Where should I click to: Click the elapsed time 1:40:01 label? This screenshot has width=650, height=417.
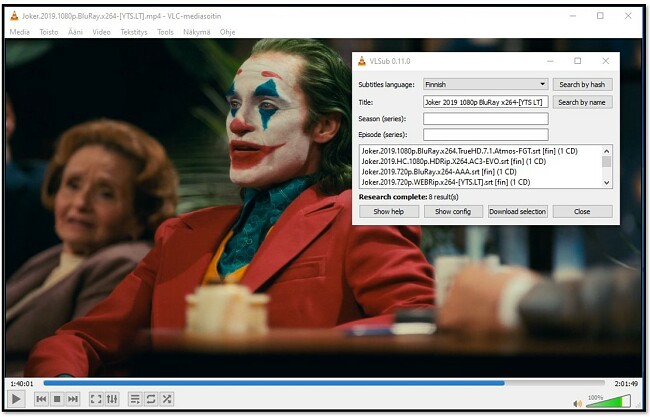pyautogui.click(x=22, y=384)
